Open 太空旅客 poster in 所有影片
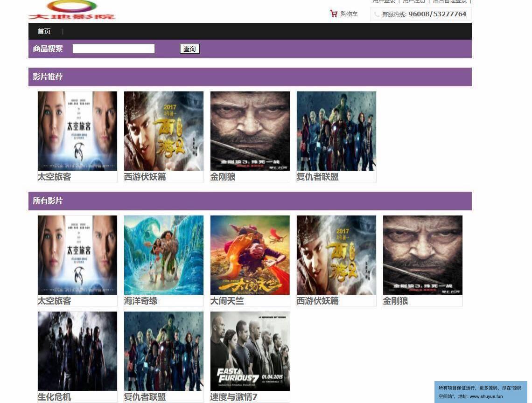 pos(77,255)
